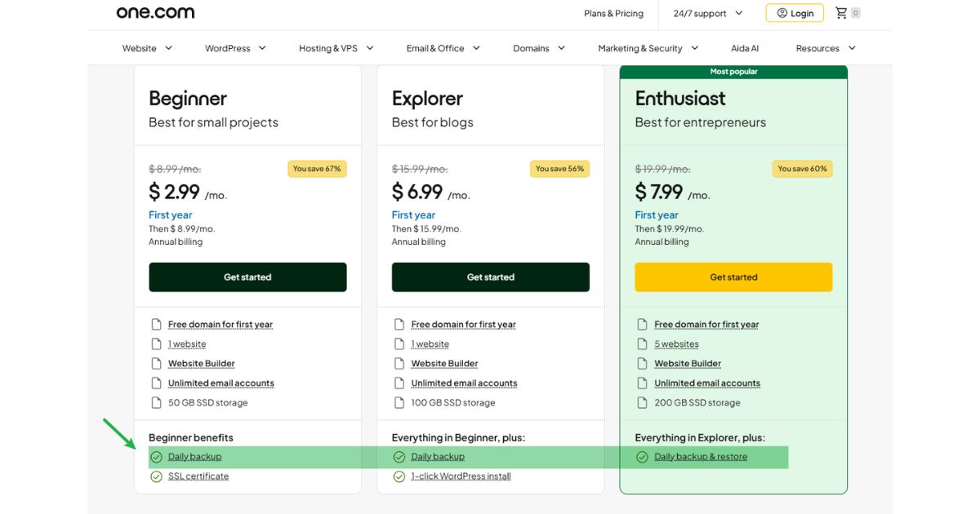Click page icon beside Enthusiast 'Free domain for first year'
Image resolution: width=980 pixels, height=514 pixels.
pyautogui.click(x=643, y=324)
